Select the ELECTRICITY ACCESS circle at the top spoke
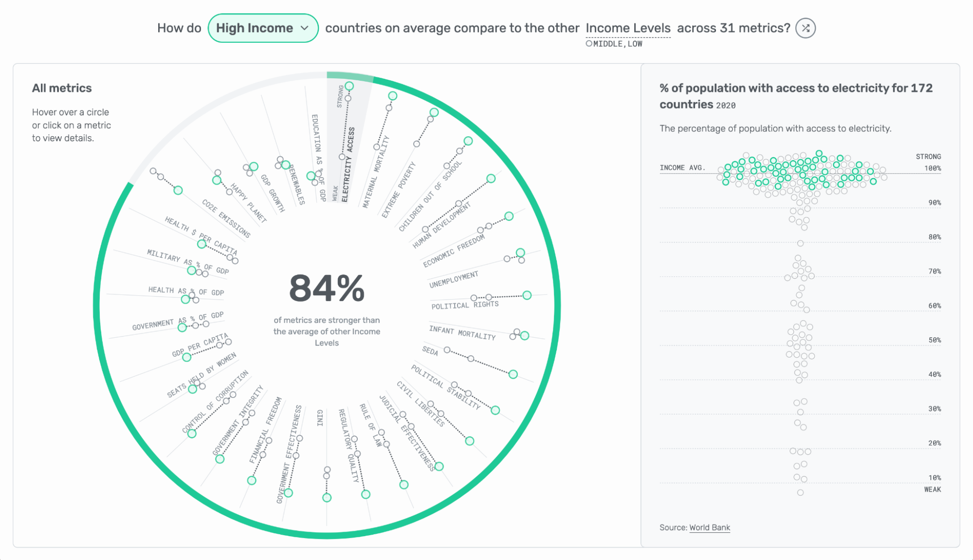 click(349, 86)
